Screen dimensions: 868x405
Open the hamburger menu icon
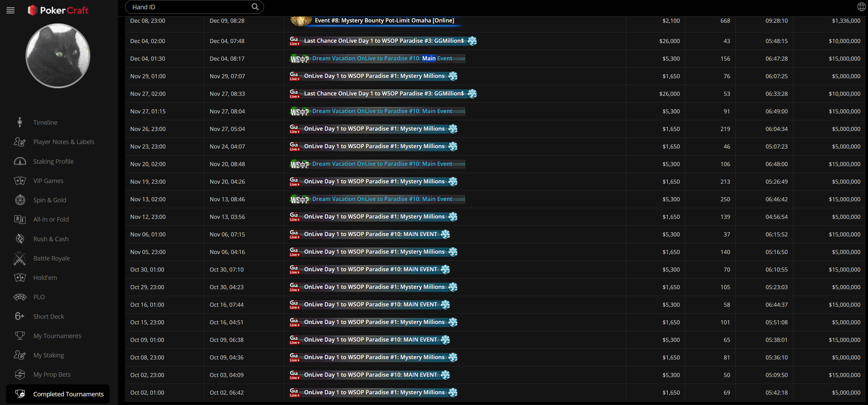[11, 10]
